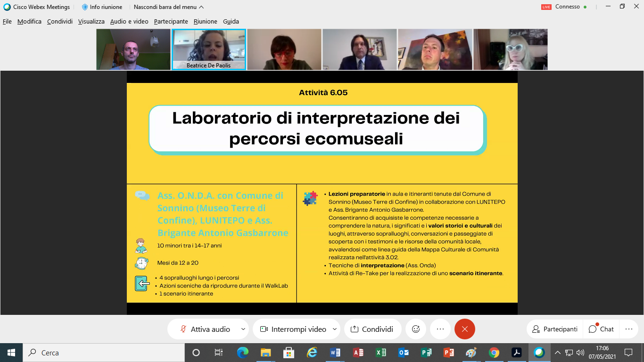Screen dimensions: 644x362
Task: Unmute microphone with Attiva audio
Action: (x=205, y=329)
